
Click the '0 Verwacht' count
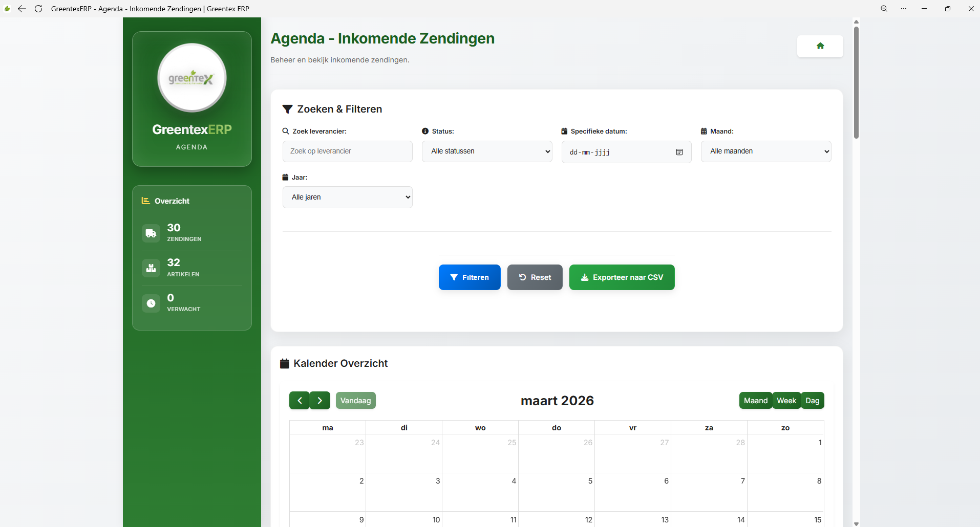pyautogui.click(x=184, y=302)
